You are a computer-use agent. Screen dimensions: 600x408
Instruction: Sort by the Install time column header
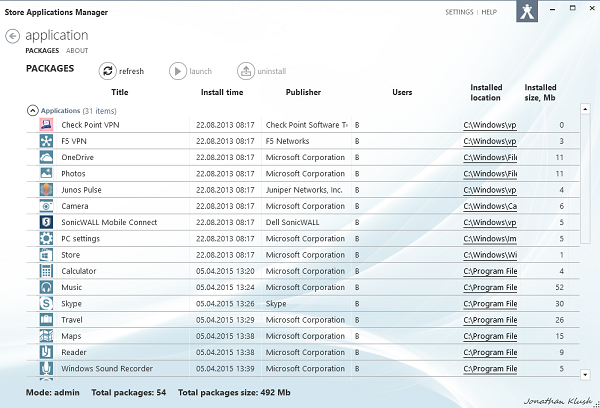[x=222, y=92]
